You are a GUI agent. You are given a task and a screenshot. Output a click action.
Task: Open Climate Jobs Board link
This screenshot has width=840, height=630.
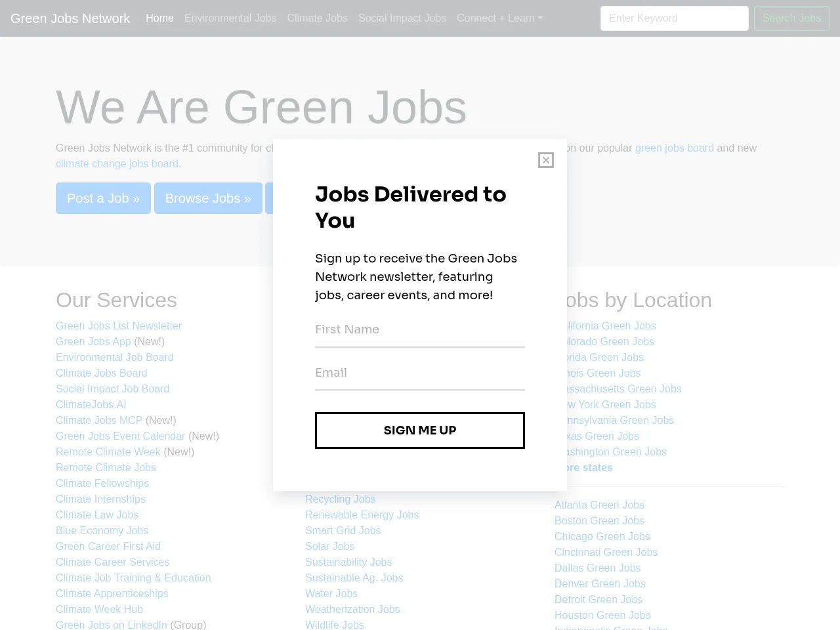click(102, 373)
